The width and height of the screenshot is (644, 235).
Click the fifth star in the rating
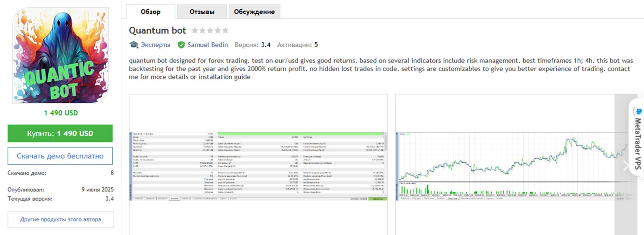pos(225,31)
